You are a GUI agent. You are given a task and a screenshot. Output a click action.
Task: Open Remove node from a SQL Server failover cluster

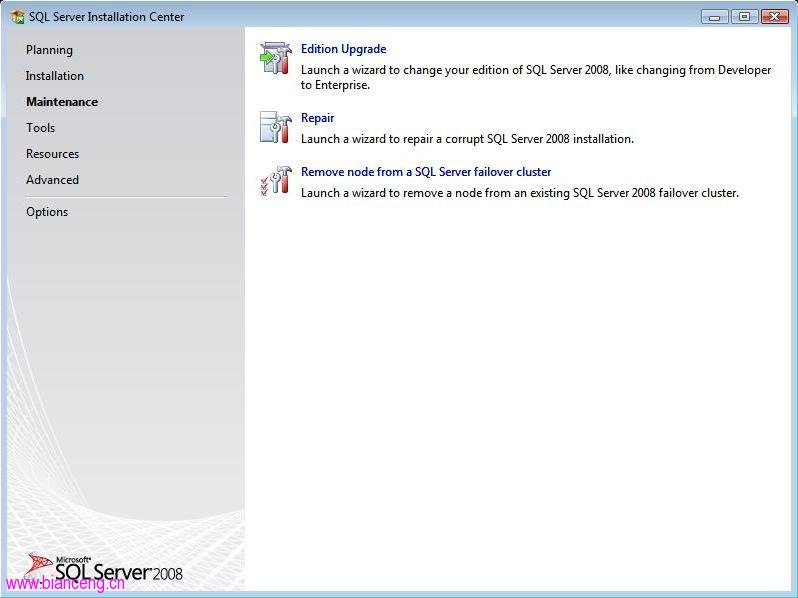tap(426, 172)
